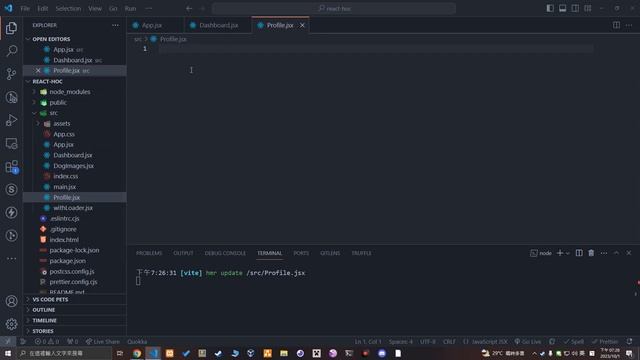
Task: Open the Thunder Client lightning icon
Action: (11, 212)
